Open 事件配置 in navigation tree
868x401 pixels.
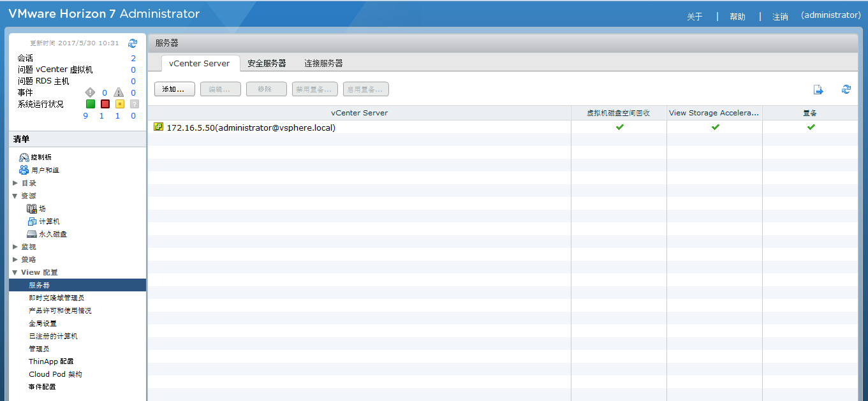click(x=42, y=387)
